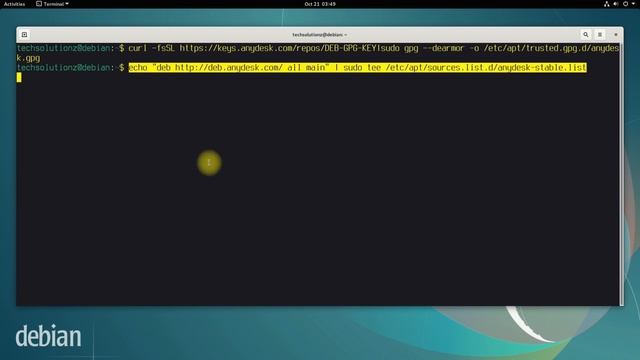Click the power icon in the top bar
640x360 pixels.
625,4
